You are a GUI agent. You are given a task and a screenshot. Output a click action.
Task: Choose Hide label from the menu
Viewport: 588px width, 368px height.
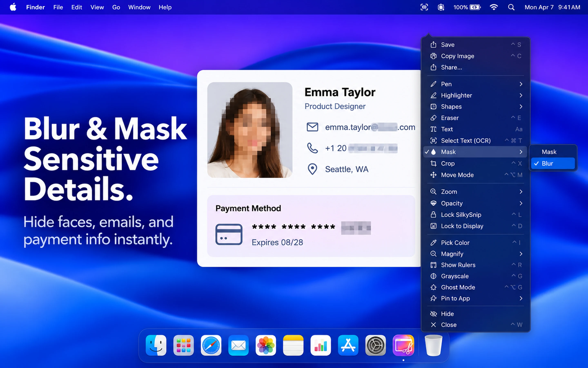coord(447,314)
